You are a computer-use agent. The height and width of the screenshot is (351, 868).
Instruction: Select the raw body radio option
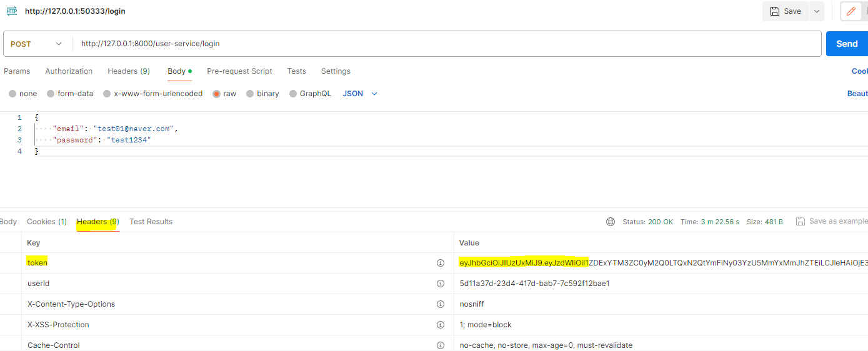(x=217, y=94)
